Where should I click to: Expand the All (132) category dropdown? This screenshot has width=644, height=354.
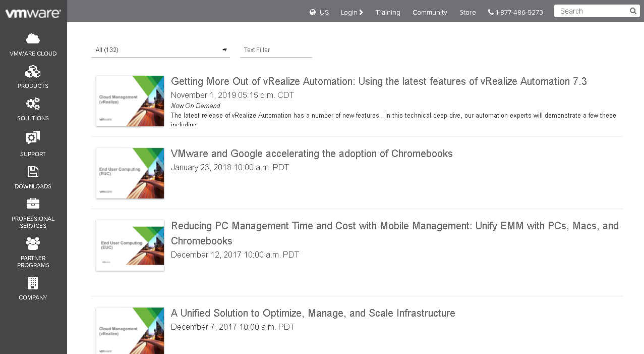(224, 50)
